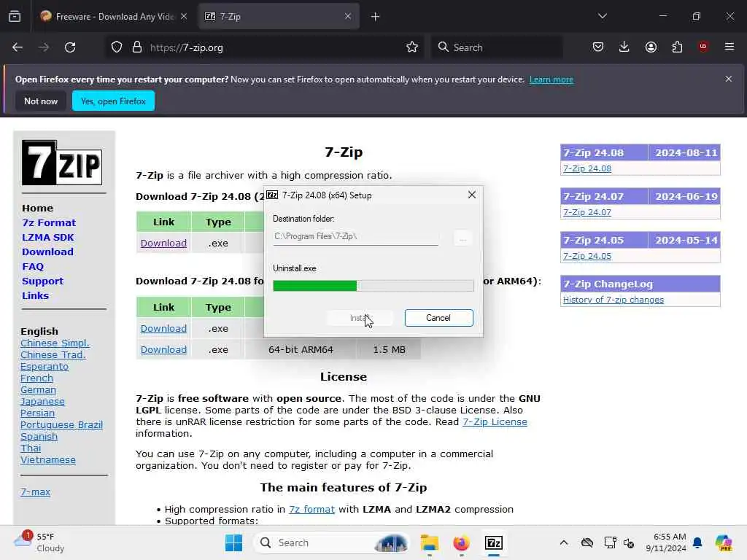This screenshot has width=747, height=560.
Task: Open the Support sidebar link
Action: click(x=42, y=281)
